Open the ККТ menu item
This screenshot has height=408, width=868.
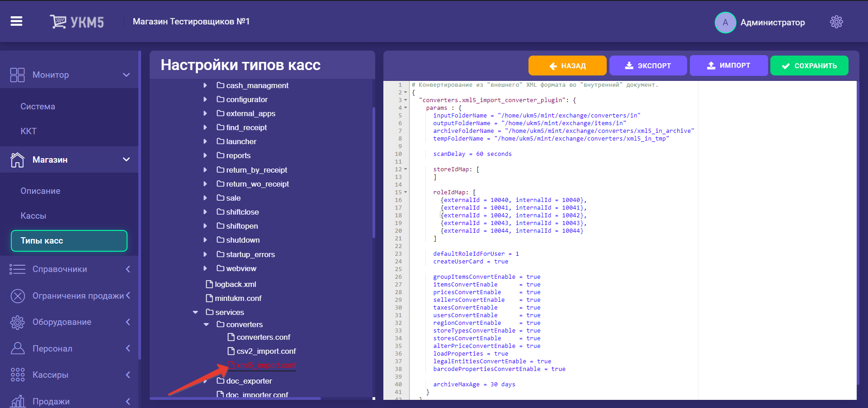point(28,131)
